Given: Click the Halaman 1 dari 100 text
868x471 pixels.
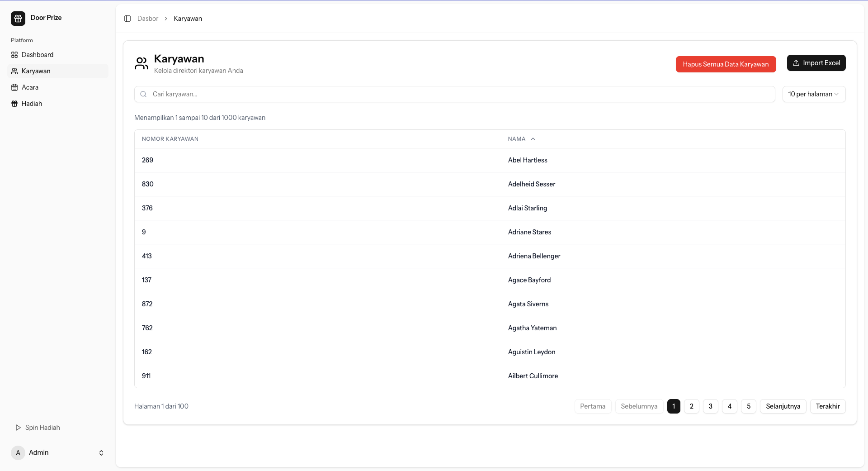Looking at the screenshot, I should (x=161, y=406).
